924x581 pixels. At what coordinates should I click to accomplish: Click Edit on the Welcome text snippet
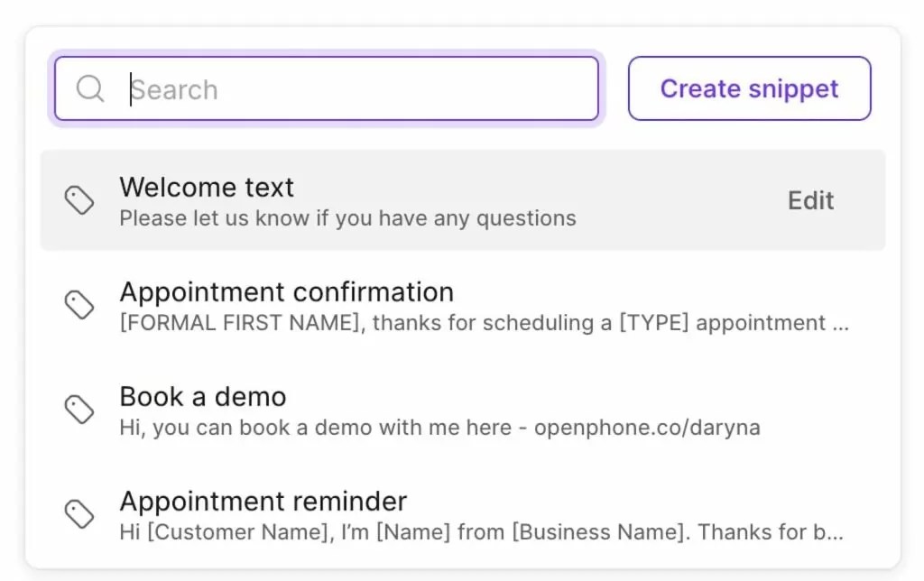809,200
